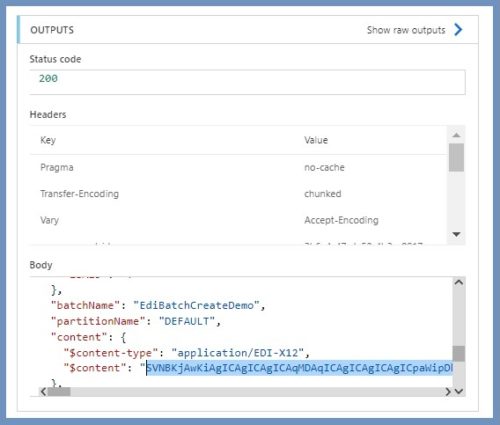Click the Body scroll left arrow
This screenshot has width=500, height=425.
click(43, 391)
